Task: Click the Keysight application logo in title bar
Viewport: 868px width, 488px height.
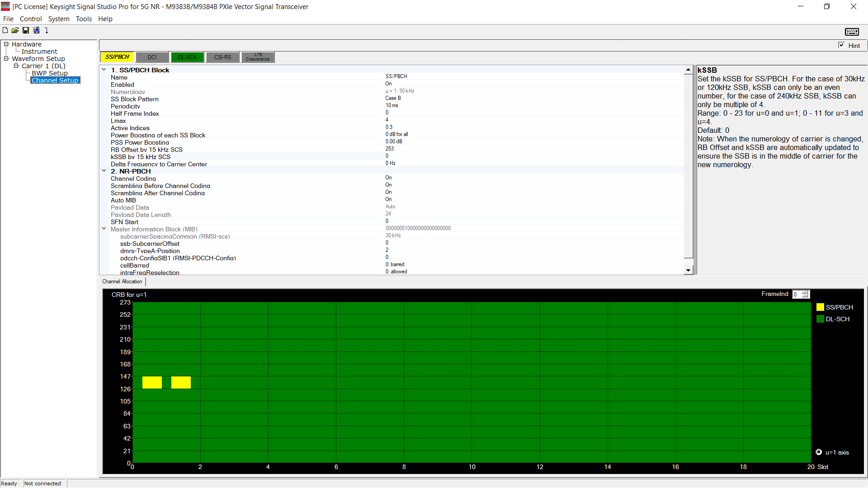Action: [5, 6]
